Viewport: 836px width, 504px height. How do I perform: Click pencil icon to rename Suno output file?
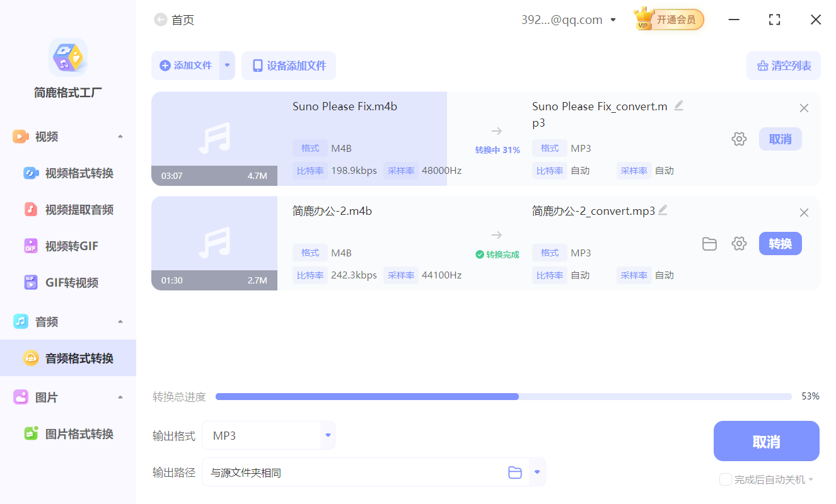[x=679, y=105]
